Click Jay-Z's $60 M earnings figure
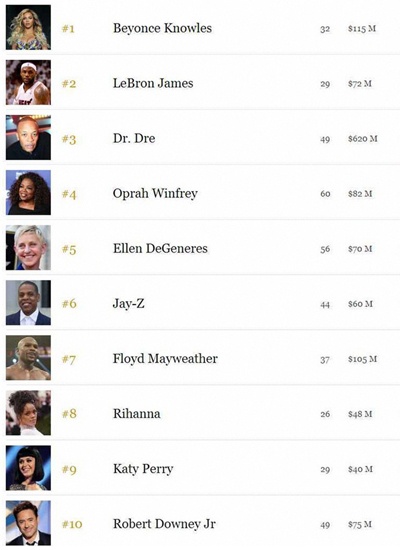The image size is (400, 550). click(x=360, y=304)
